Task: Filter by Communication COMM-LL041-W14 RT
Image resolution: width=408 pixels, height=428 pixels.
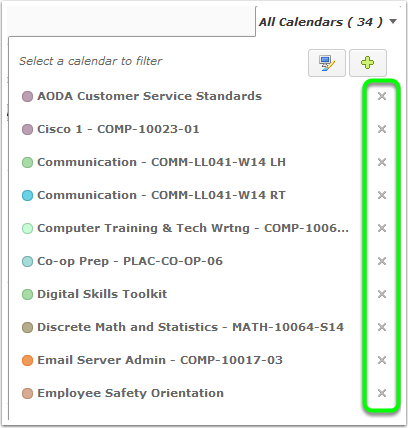Action: pos(161,195)
